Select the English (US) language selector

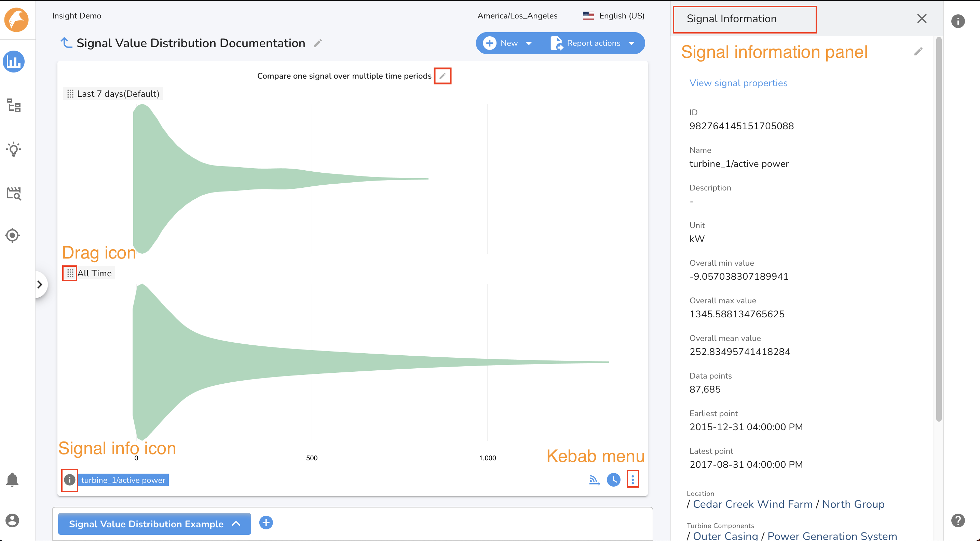614,16
